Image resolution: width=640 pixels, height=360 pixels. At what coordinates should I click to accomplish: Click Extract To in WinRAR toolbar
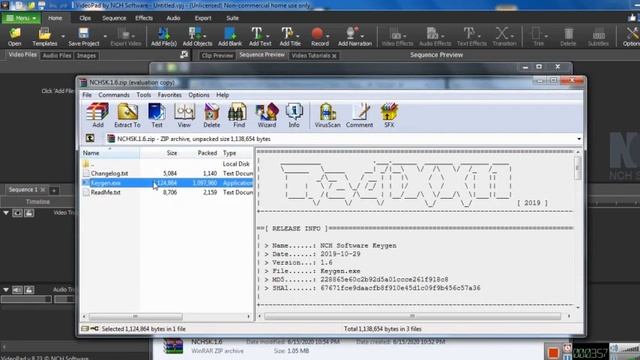(x=127, y=116)
